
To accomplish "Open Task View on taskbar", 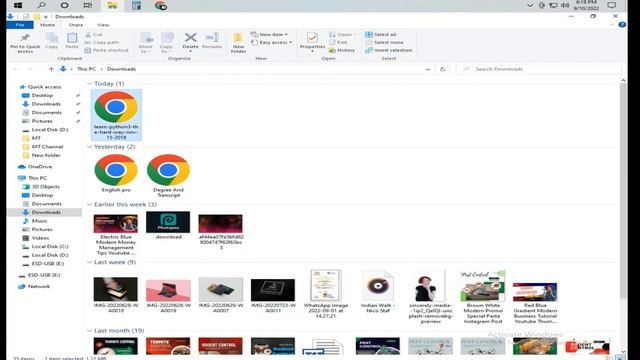I will point(88,5).
